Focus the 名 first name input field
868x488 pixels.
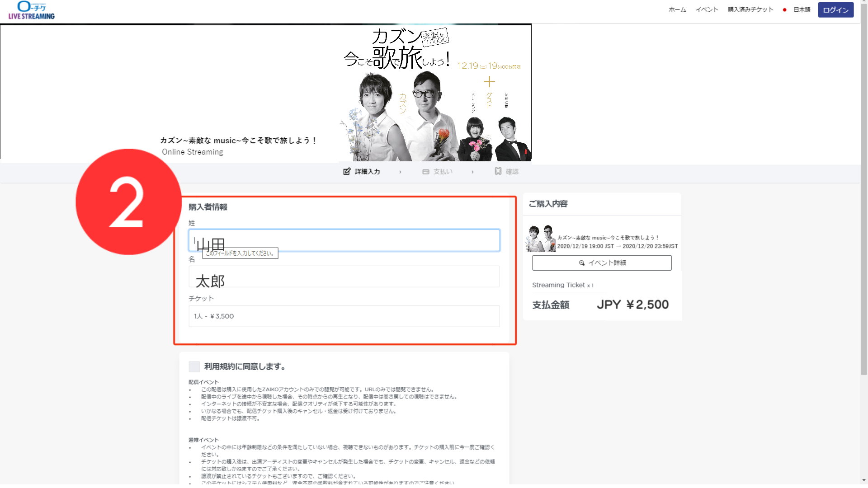[x=344, y=277]
